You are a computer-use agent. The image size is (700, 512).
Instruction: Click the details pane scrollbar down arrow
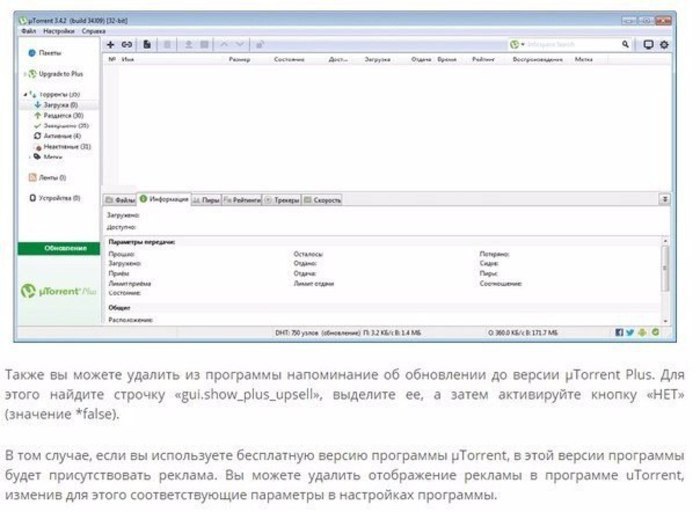click(665, 321)
